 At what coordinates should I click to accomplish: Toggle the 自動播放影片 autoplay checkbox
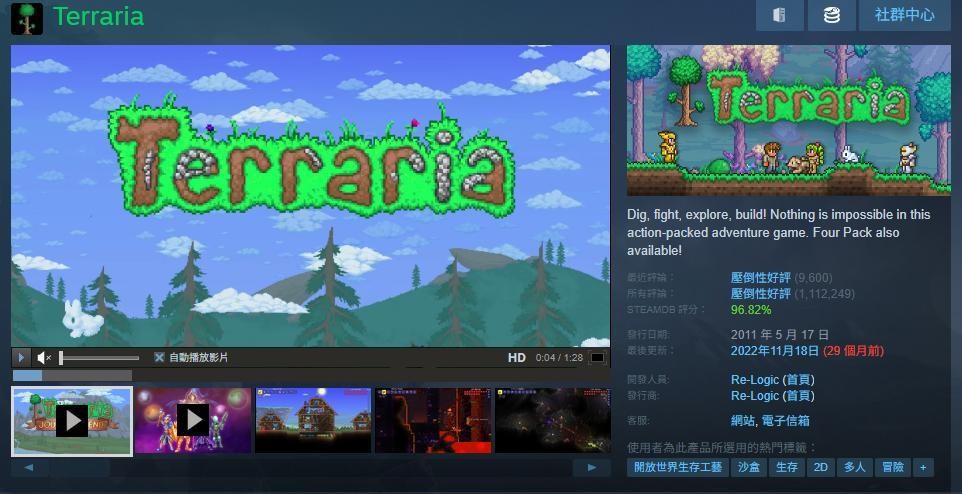tap(159, 357)
